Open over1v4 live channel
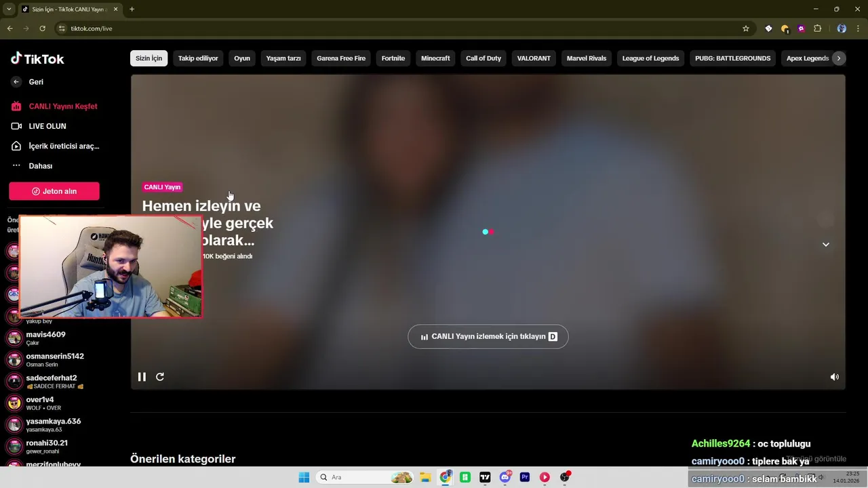 click(45, 403)
